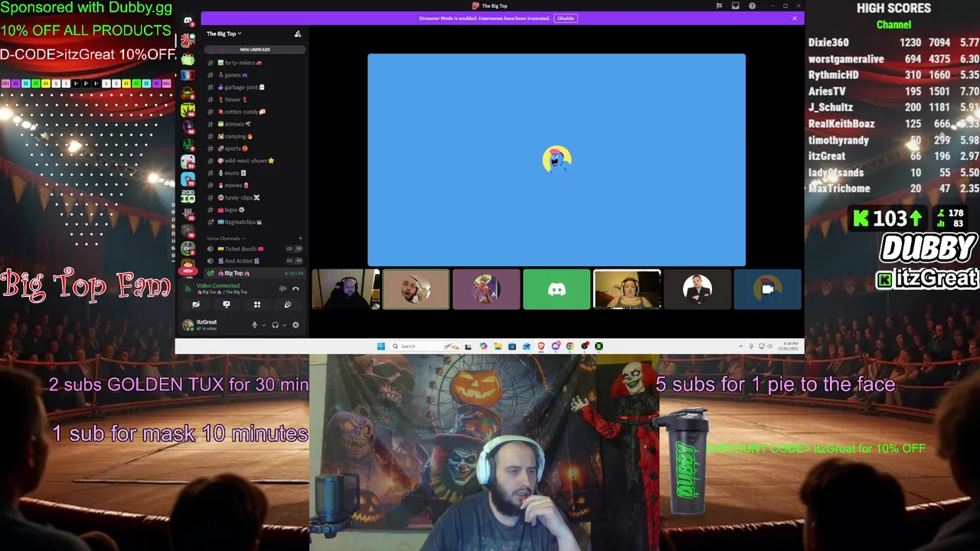Disable Streamer Mode in purple banner

(566, 18)
